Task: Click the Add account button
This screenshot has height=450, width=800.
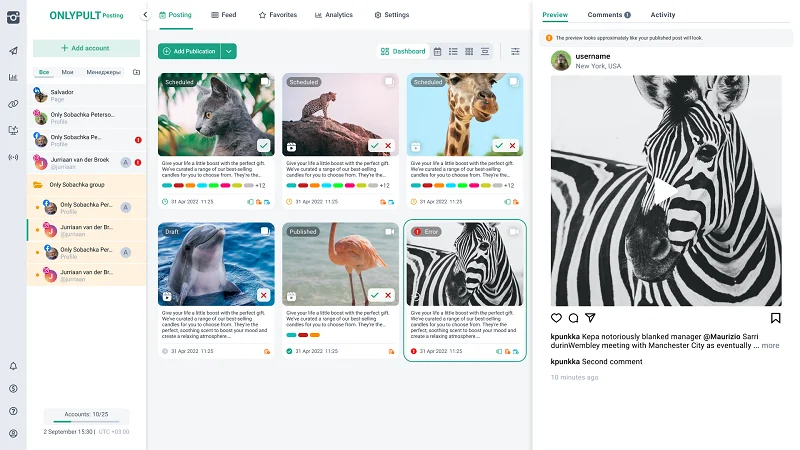Action: [86, 48]
